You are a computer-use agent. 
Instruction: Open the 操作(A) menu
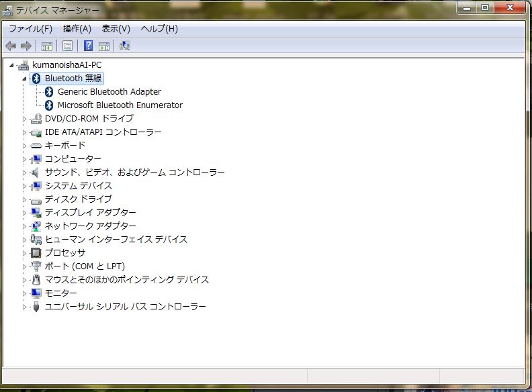(77, 29)
